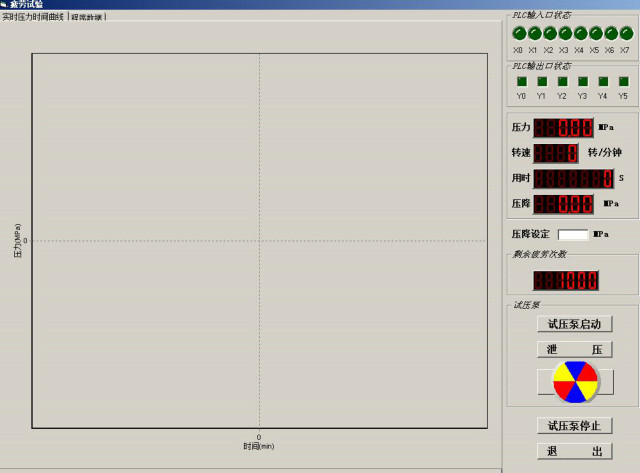The height and width of the screenshot is (473, 640).
Task: Click the 压降设定 MPa input field
Action: tap(573, 234)
